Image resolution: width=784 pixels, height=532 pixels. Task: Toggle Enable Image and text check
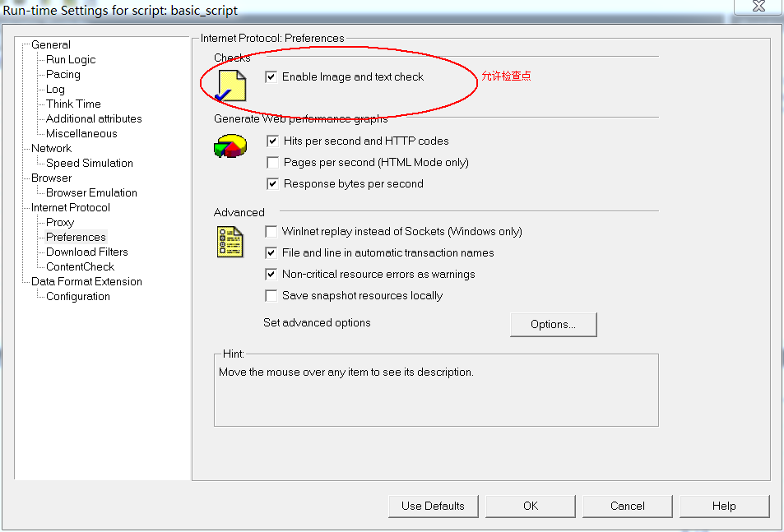[x=271, y=77]
